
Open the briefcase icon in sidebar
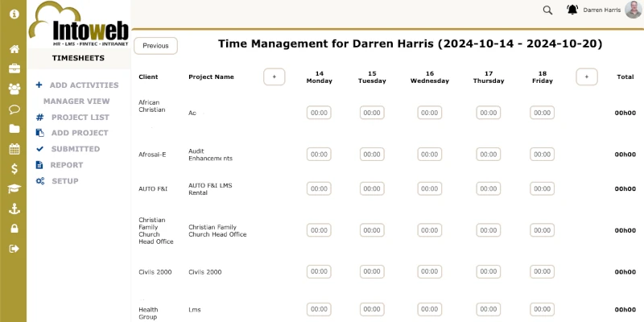tap(14, 68)
